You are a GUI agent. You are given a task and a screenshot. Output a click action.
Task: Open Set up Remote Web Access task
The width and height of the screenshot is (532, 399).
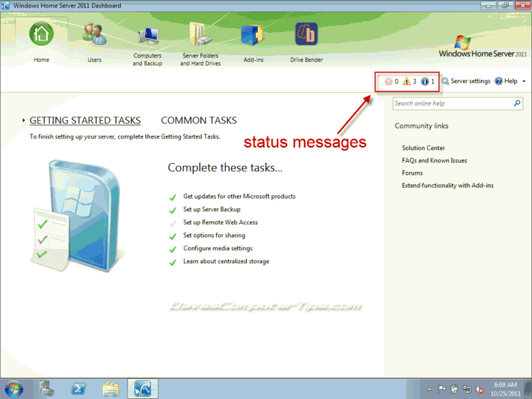pos(220,222)
